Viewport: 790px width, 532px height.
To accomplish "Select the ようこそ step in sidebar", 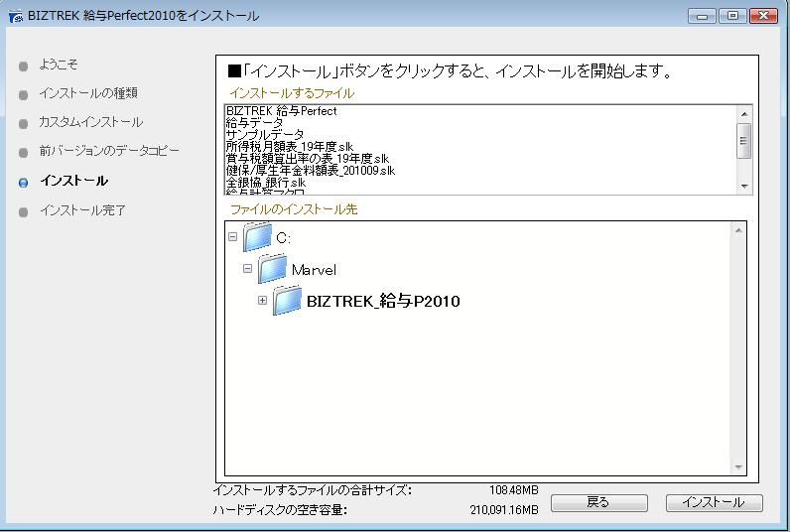I will pyautogui.click(x=59, y=65).
